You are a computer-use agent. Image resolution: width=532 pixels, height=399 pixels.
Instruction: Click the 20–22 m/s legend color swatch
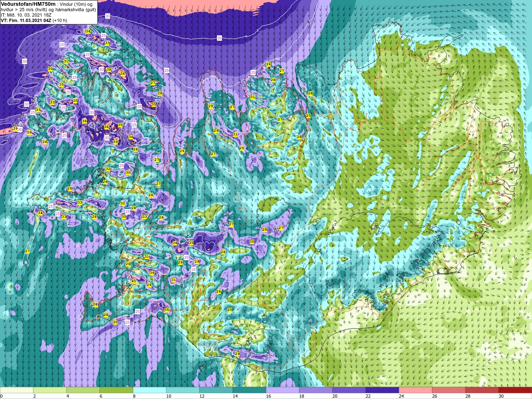pyautogui.click(x=349, y=391)
